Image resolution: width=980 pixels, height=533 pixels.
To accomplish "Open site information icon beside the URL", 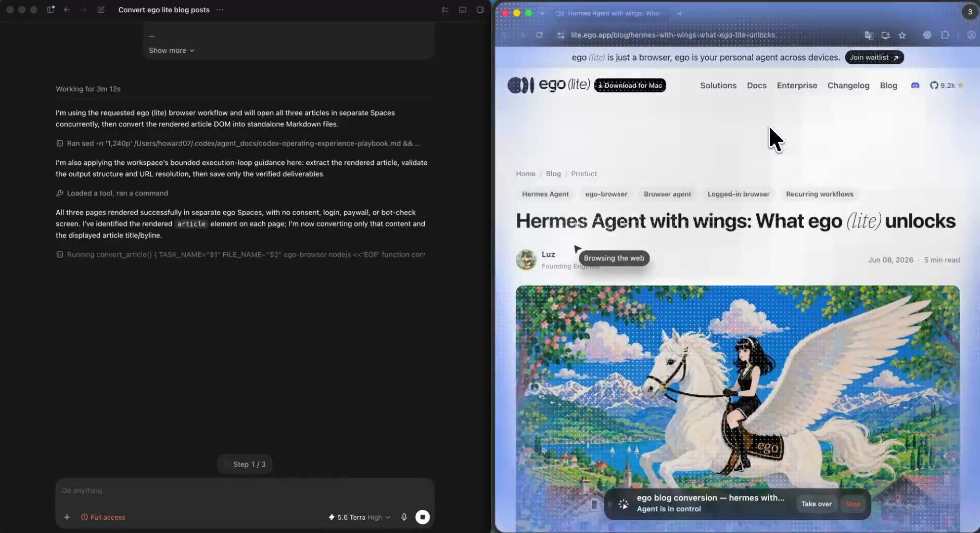I will coord(561,35).
